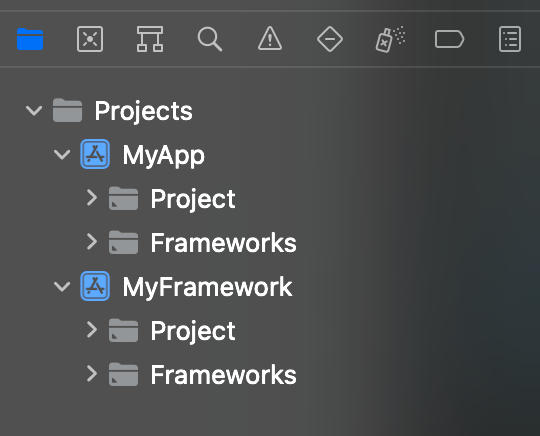
Task: Open the Test navigator diamond icon
Action: click(330, 39)
